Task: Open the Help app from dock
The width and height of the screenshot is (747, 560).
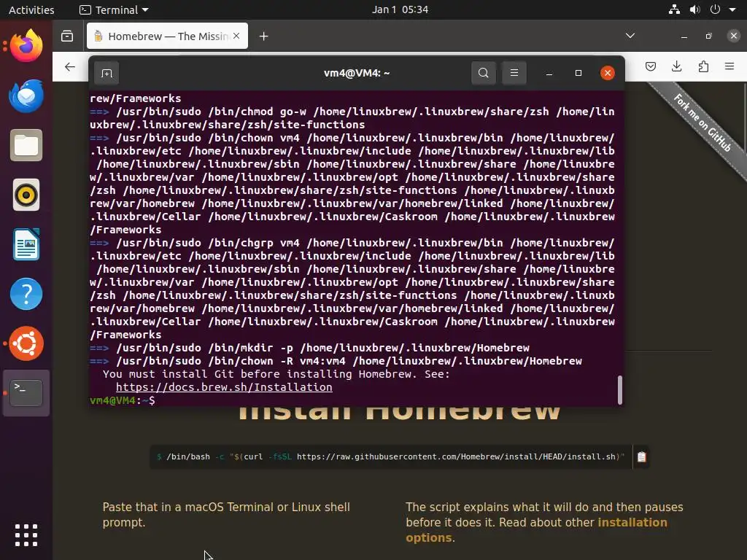Action: (x=26, y=294)
